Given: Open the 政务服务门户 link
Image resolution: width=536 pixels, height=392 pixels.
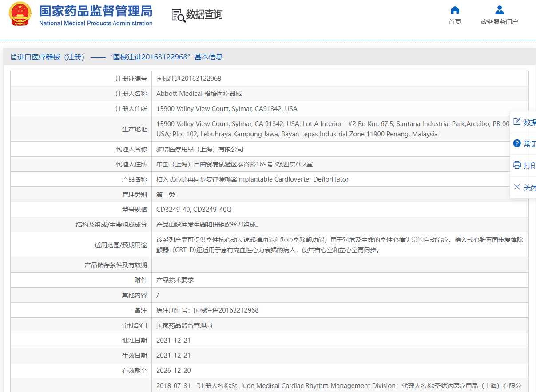Looking at the screenshot, I should pyautogui.click(x=500, y=22).
